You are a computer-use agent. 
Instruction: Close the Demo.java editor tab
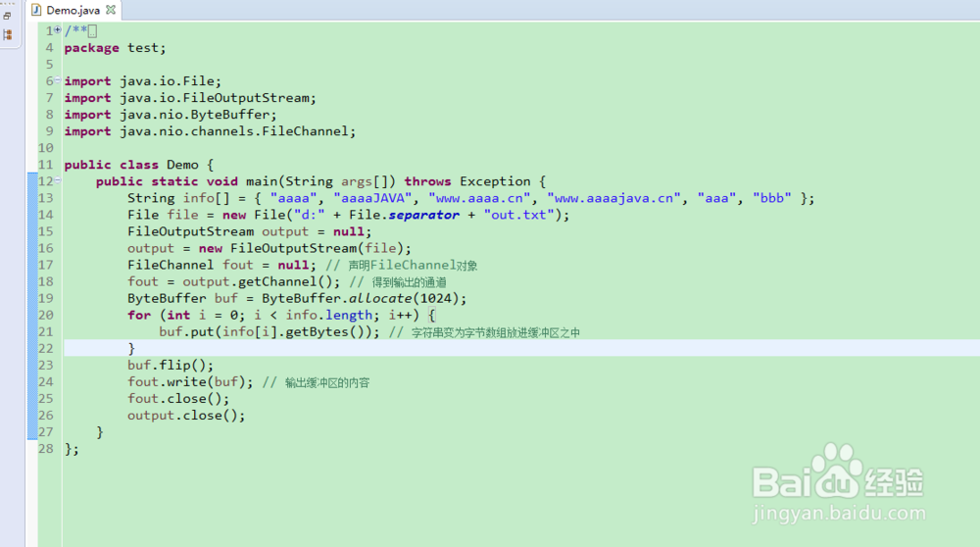(111, 10)
